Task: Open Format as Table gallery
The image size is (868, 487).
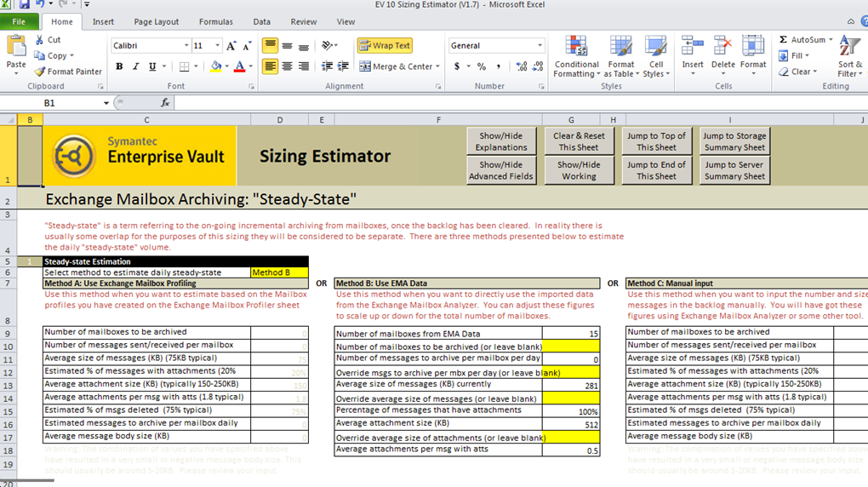Action: click(621, 56)
